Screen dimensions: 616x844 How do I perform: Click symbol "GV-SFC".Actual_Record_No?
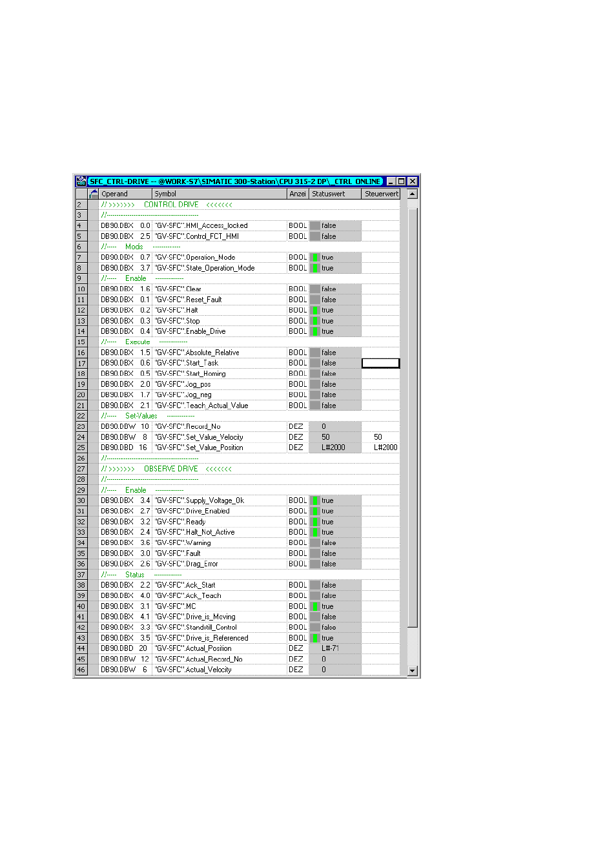pyautogui.click(x=199, y=659)
